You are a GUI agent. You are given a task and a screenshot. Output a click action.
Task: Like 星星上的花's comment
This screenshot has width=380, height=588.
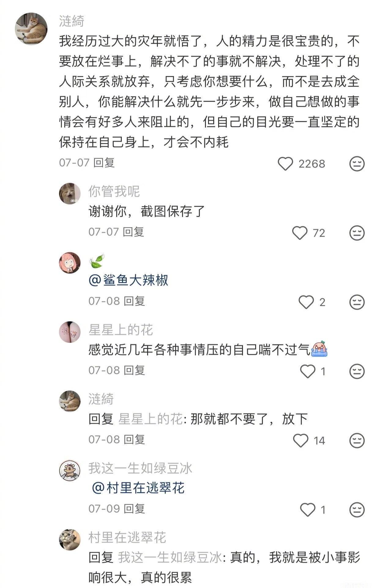[307, 371]
